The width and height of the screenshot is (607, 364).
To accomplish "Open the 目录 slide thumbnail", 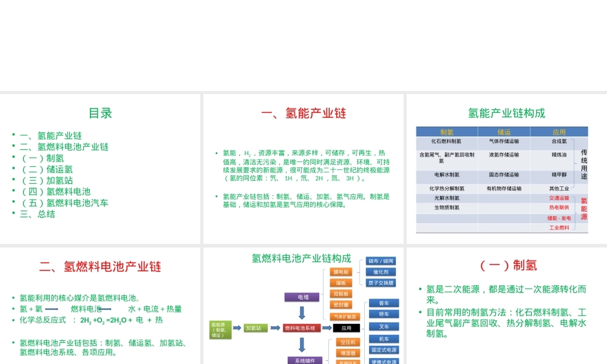I will [100, 169].
